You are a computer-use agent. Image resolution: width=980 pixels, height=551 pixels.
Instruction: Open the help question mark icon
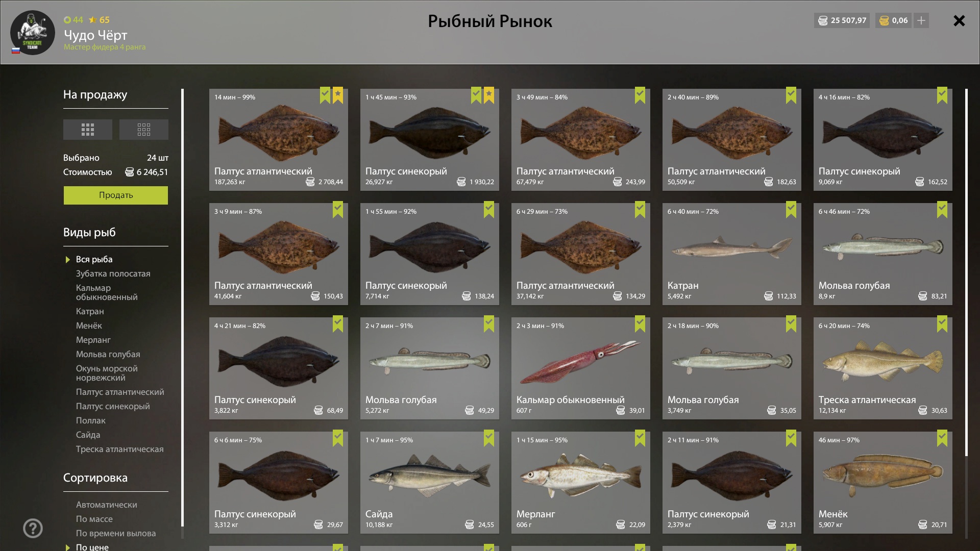click(x=33, y=528)
